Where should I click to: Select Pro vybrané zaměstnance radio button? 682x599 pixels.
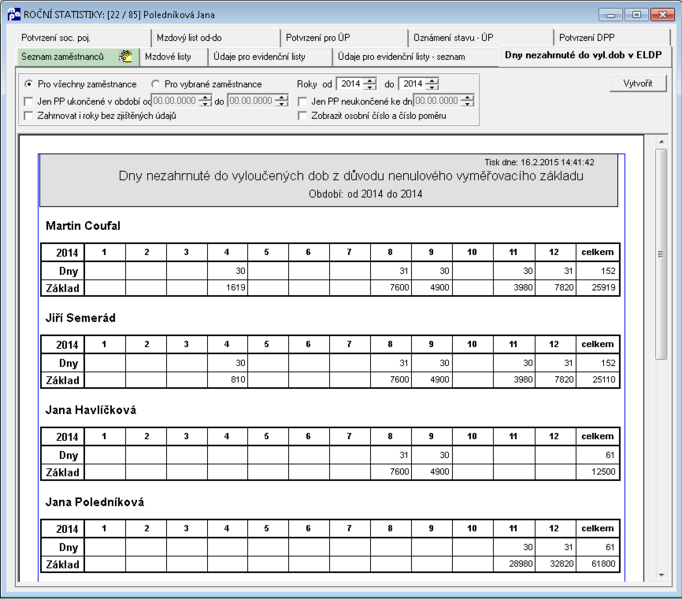pos(155,84)
